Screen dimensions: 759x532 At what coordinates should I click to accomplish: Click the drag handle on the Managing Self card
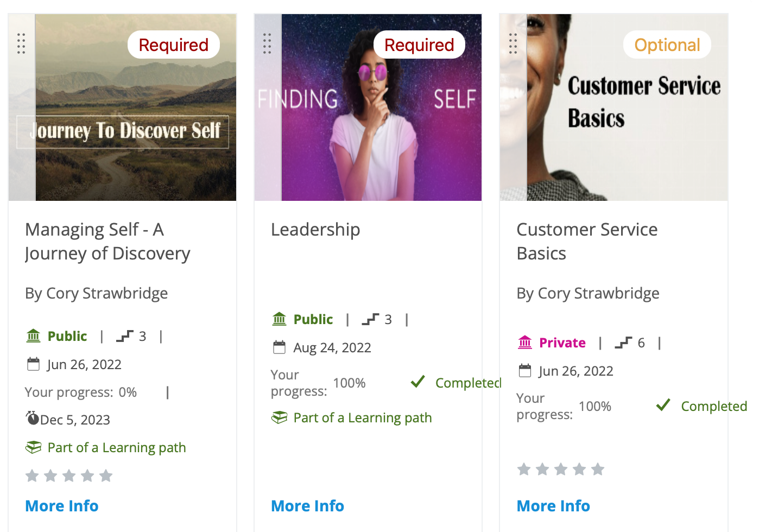21,45
